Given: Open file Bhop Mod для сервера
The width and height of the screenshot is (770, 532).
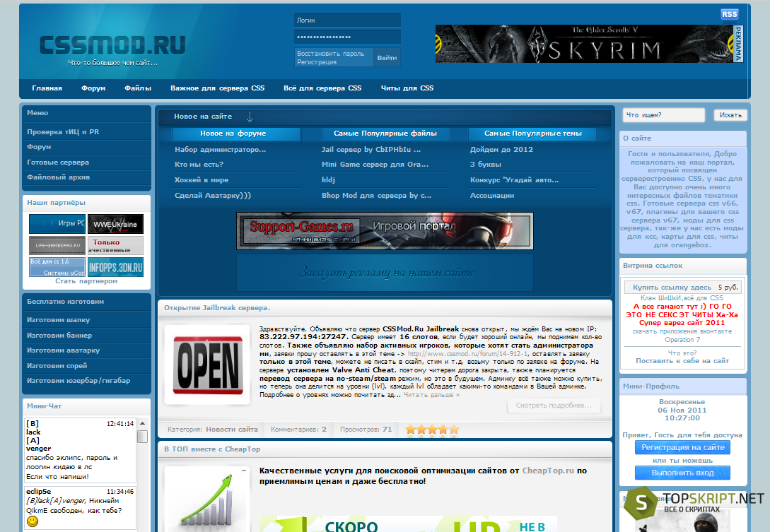Looking at the screenshot, I should pos(377,195).
